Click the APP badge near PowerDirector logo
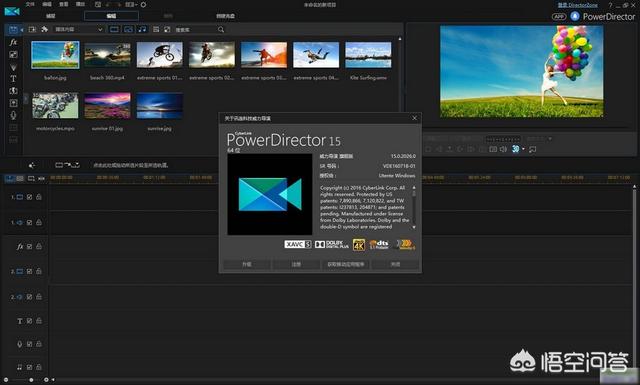Screen dimensions: 640x385 [559, 16]
